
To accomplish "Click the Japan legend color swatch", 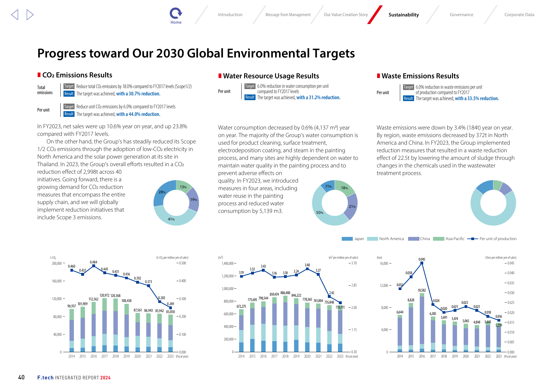I will pyautogui.click(x=347, y=239).
